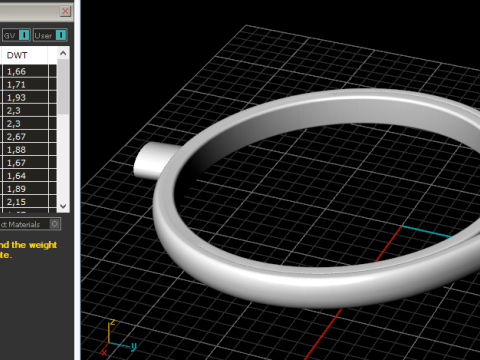Toggle the GV switch
480x360 pixels.
24,35
